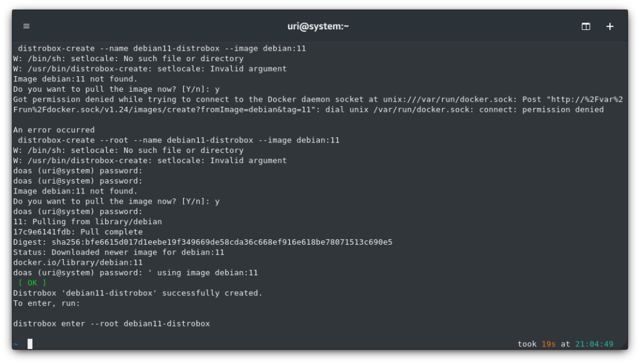Click the terminal cursor block at prompt
Viewport: 640px width, 364px height.
click(x=30, y=343)
